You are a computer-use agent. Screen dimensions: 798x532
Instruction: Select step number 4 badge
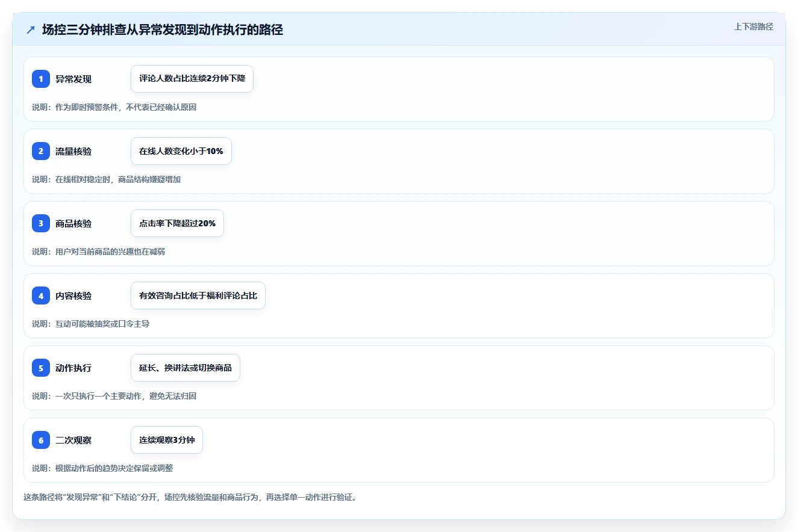tap(41, 295)
